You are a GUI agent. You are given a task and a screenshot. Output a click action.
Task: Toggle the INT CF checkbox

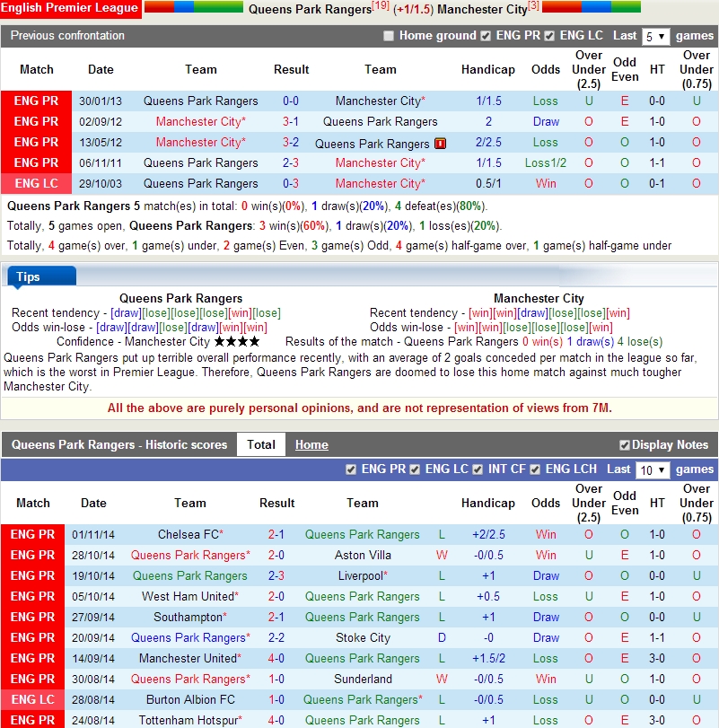(478, 469)
